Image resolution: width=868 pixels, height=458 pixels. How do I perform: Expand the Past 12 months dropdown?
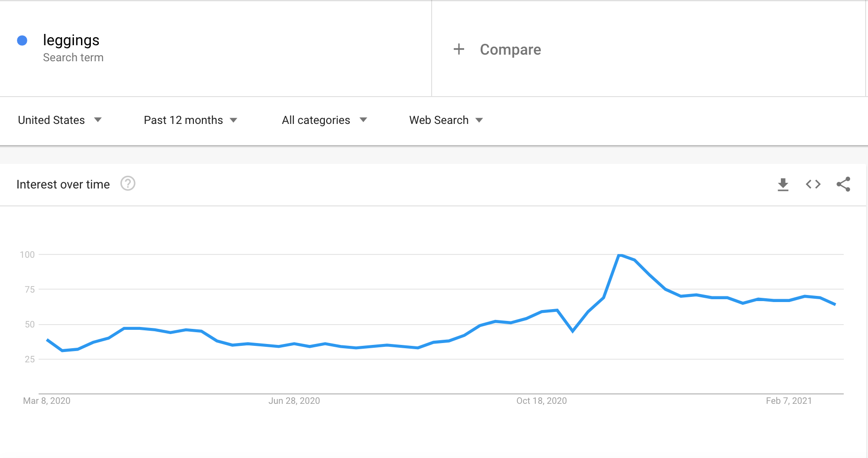(190, 120)
